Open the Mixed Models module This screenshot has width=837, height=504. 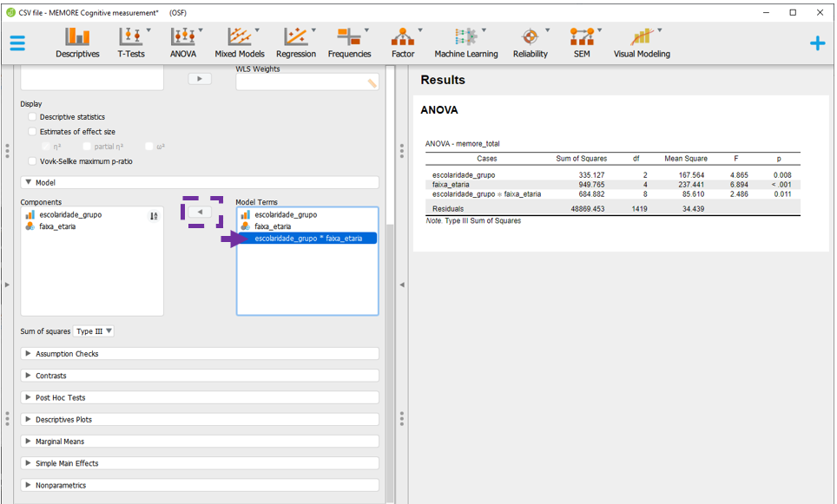click(239, 41)
